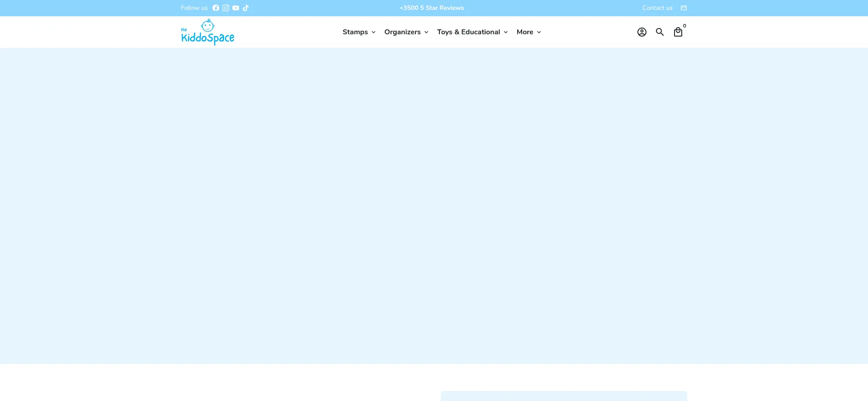
Task: Click the large light-blue hero banner
Action: coord(434,206)
